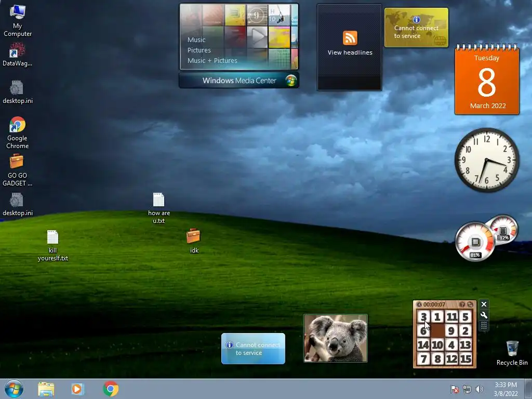Click puzzle tile number 11
This screenshot has width=532, height=399.
[451, 316]
